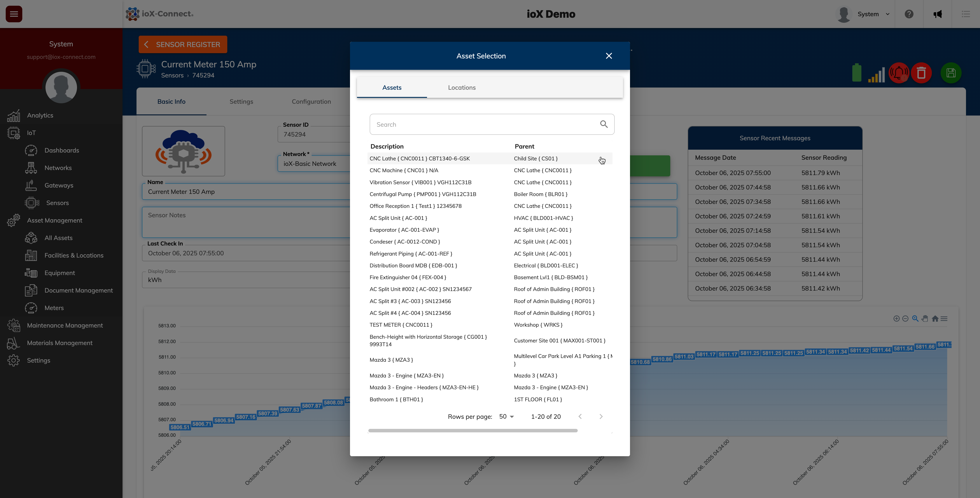
Task: Open the alarm notifications bell icon
Action: coord(899,73)
